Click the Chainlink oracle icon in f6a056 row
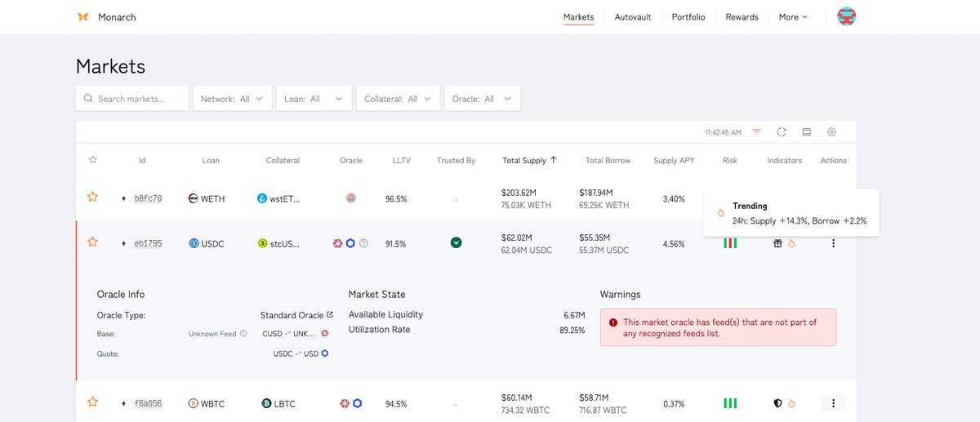 (358, 403)
